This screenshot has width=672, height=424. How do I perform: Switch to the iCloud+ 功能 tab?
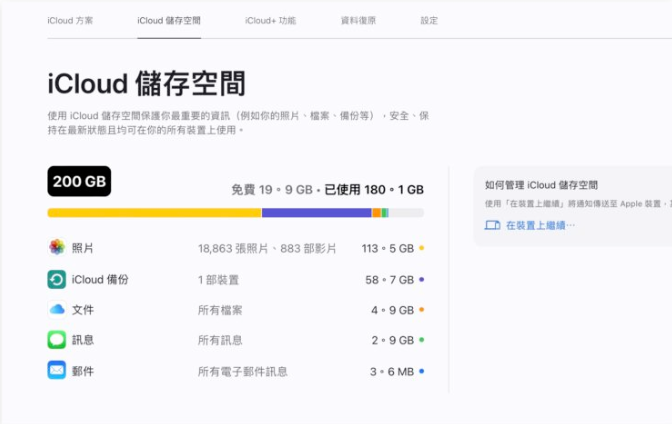coord(270,21)
